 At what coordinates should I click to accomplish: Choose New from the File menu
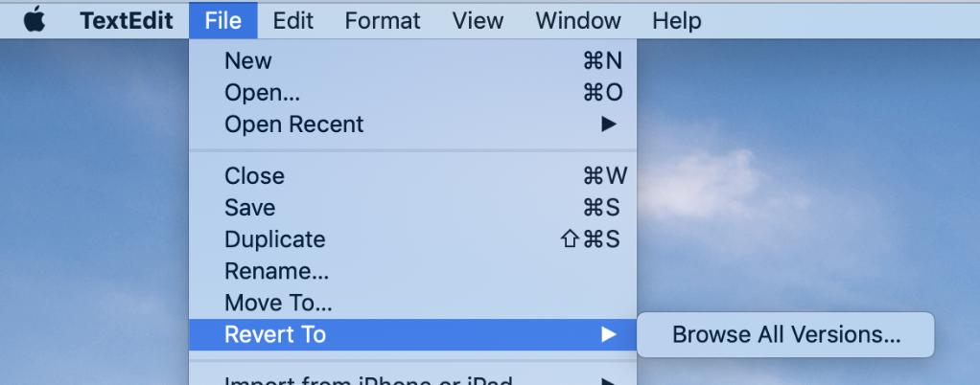pos(412,61)
